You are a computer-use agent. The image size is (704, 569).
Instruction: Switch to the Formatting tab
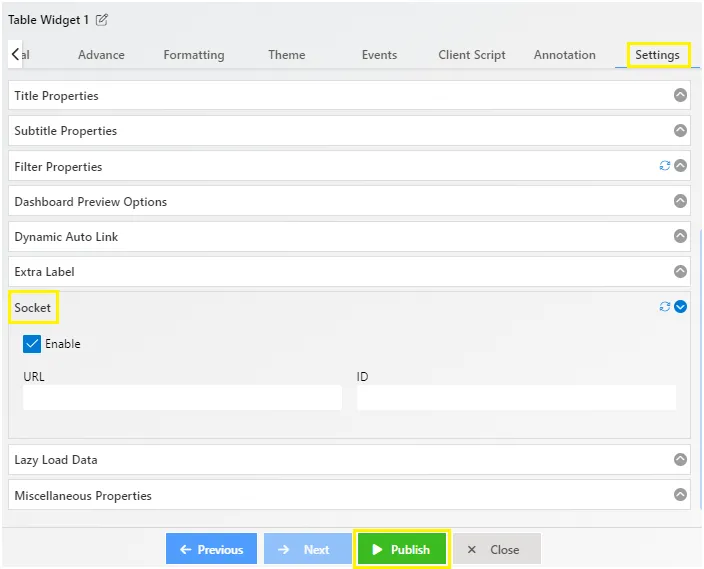pyautogui.click(x=194, y=55)
